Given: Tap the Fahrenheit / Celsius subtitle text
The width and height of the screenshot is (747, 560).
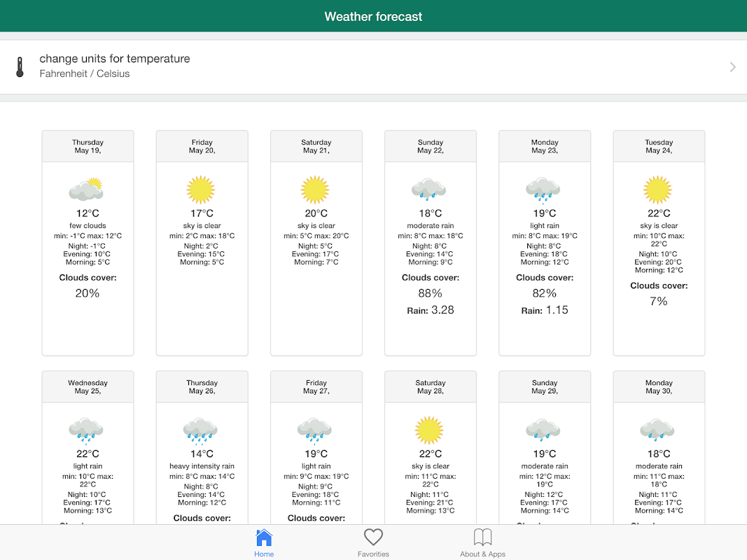Looking at the screenshot, I should click(x=85, y=74).
